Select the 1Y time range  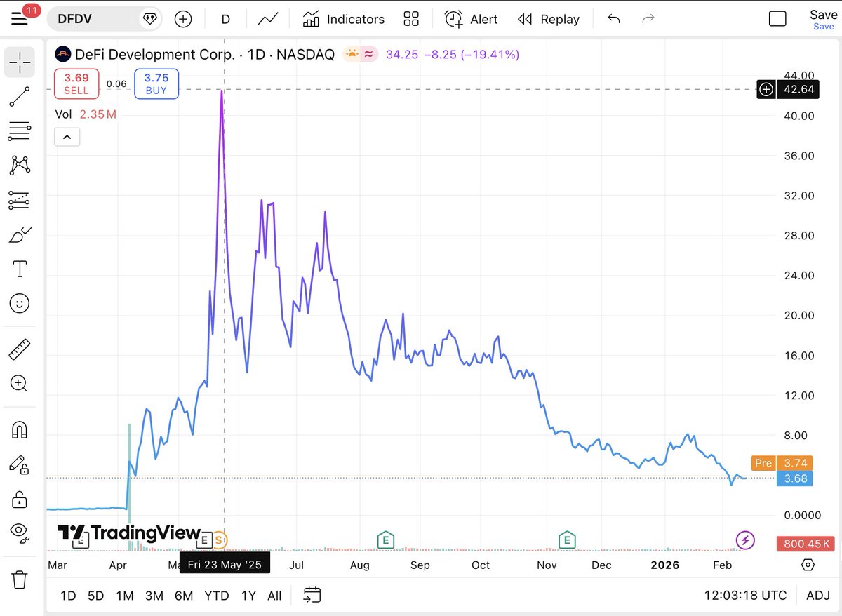point(248,596)
